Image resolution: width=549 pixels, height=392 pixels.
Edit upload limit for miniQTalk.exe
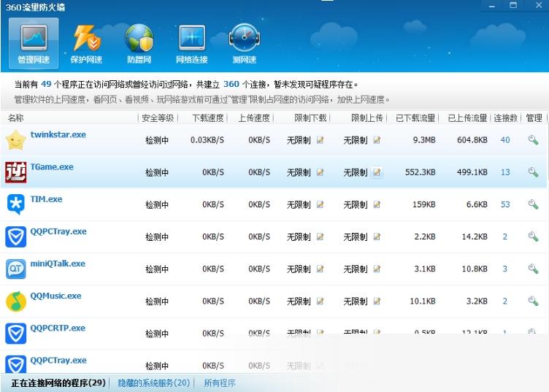pyautogui.click(x=377, y=269)
